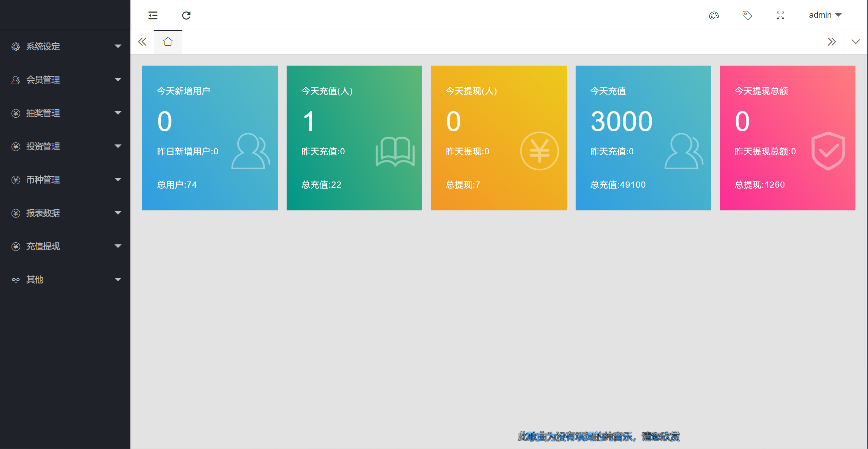The height and width of the screenshot is (449, 868).
Task: Click the yen icon on 今天提现 card
Action: (539, 151)
